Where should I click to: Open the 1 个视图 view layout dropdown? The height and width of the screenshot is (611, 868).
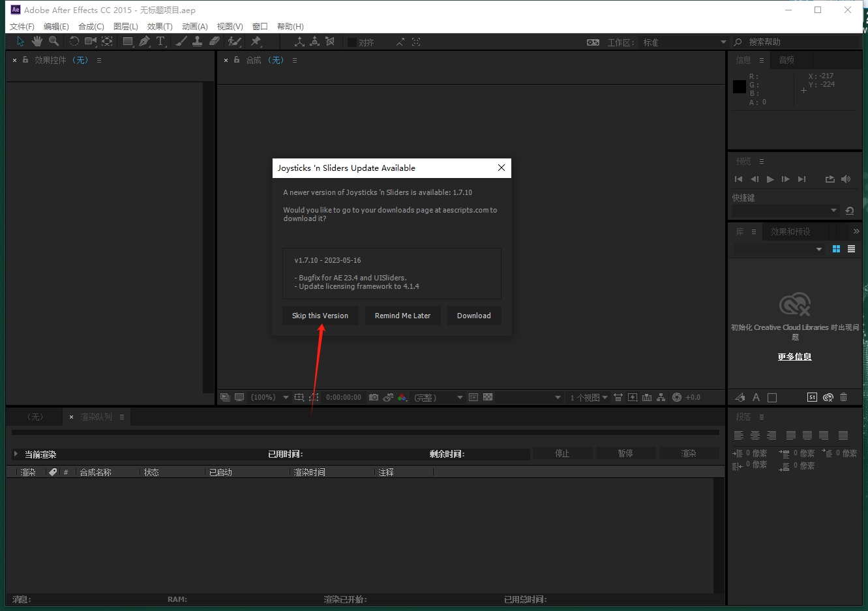588,397
